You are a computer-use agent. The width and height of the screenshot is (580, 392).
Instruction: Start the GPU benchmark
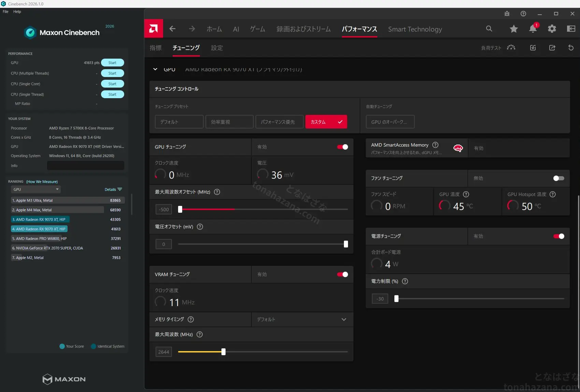[112, 63]
